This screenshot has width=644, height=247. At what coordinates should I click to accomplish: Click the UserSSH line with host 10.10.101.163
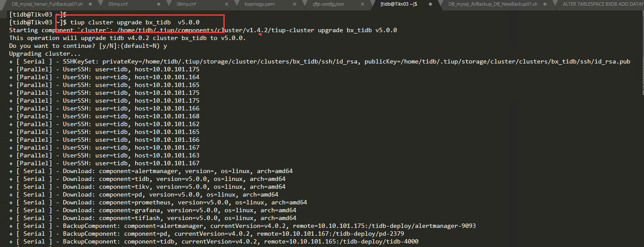coord(104,155)
